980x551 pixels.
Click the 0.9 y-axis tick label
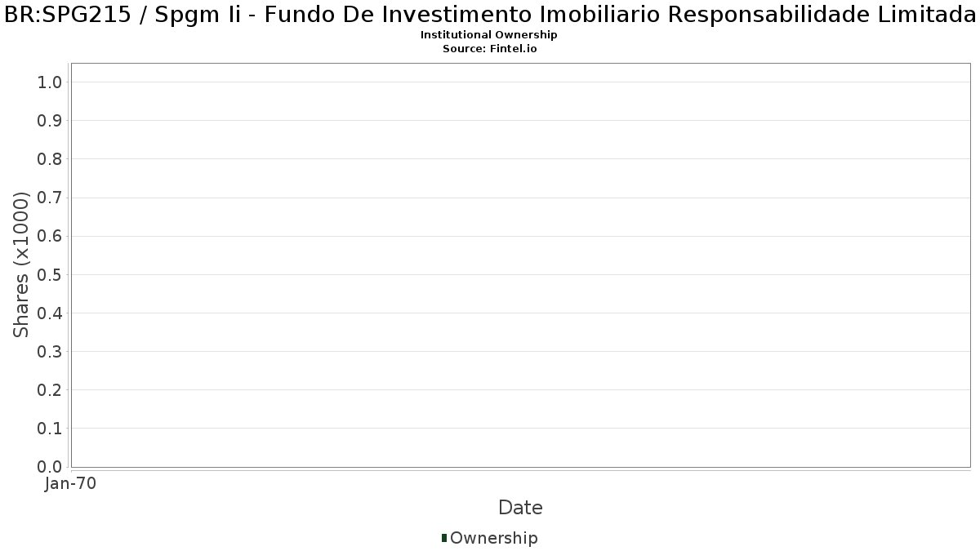point(50,121)
